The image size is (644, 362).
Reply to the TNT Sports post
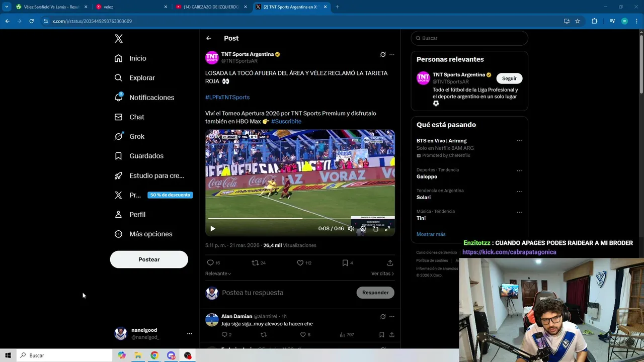pyautogui.click(x=213, y=263)
